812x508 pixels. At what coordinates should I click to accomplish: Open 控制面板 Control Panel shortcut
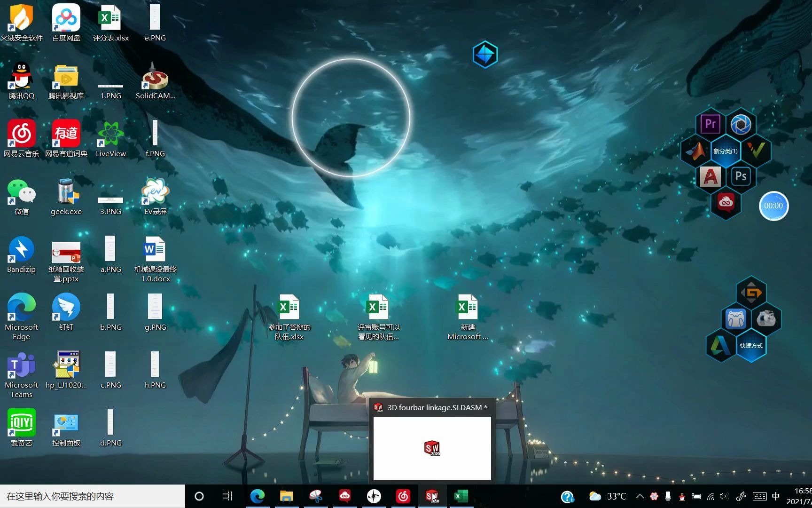[66, 428]
